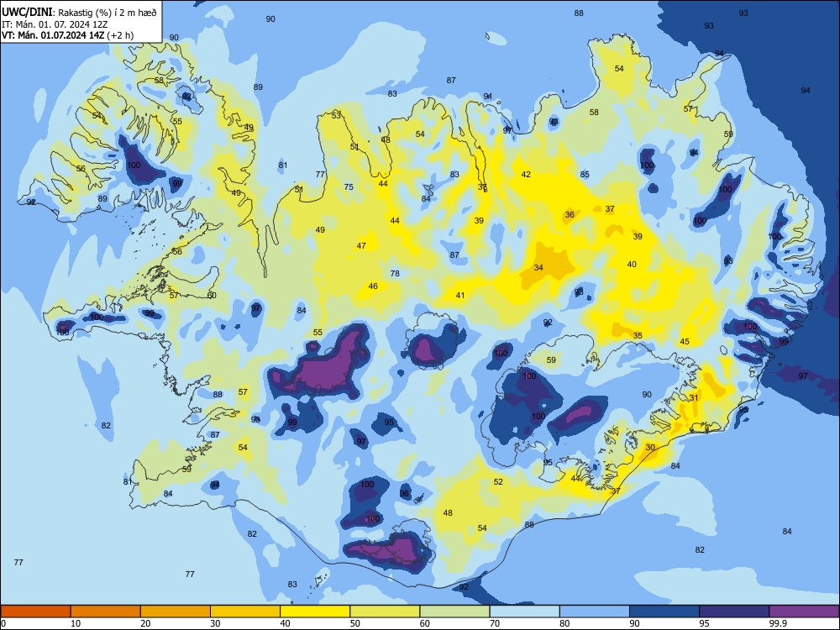Click the '60' humidity value on map

pos(212,295)
